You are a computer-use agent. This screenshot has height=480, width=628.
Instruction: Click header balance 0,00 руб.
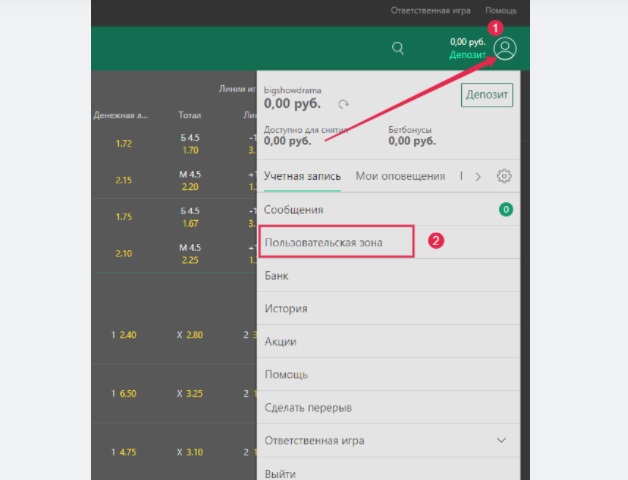coord(467,42)
